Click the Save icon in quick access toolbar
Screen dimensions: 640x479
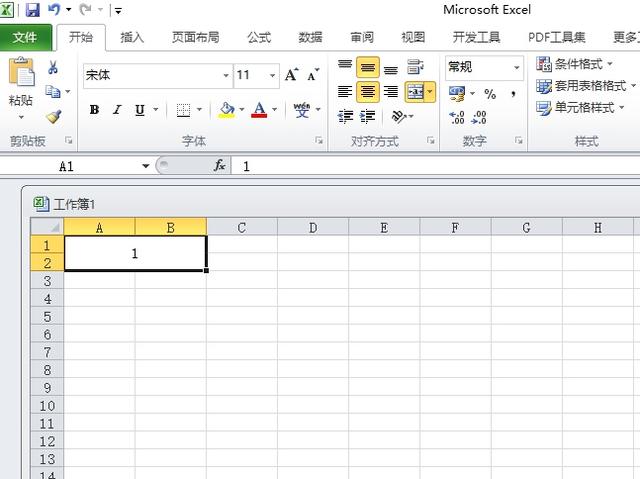[32, 10]
